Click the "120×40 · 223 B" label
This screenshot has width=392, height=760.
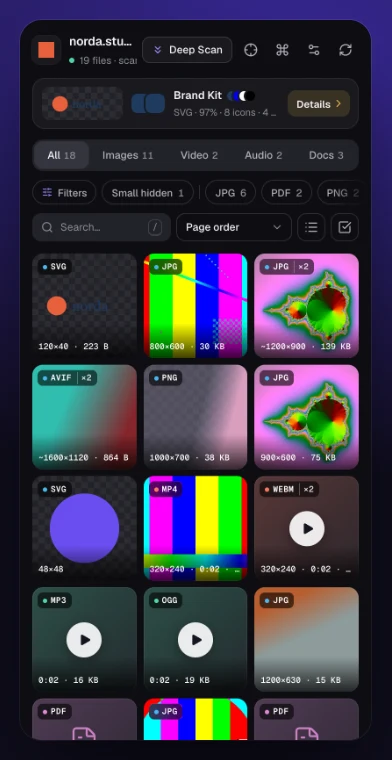pos(74,347)
